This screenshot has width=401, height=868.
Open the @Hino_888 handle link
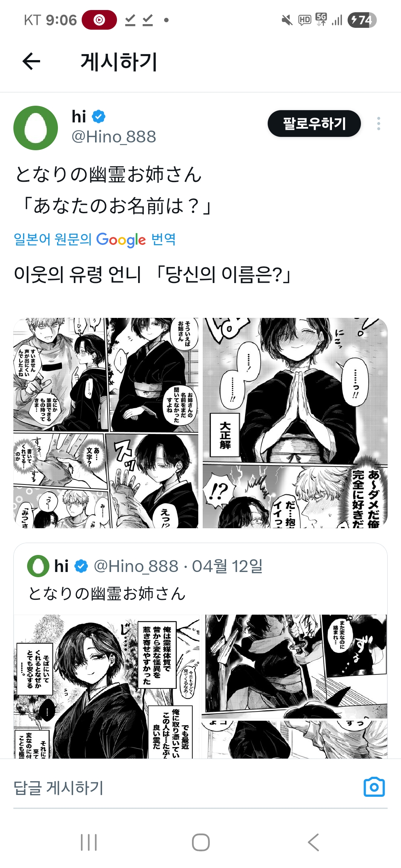coord(114,137)
